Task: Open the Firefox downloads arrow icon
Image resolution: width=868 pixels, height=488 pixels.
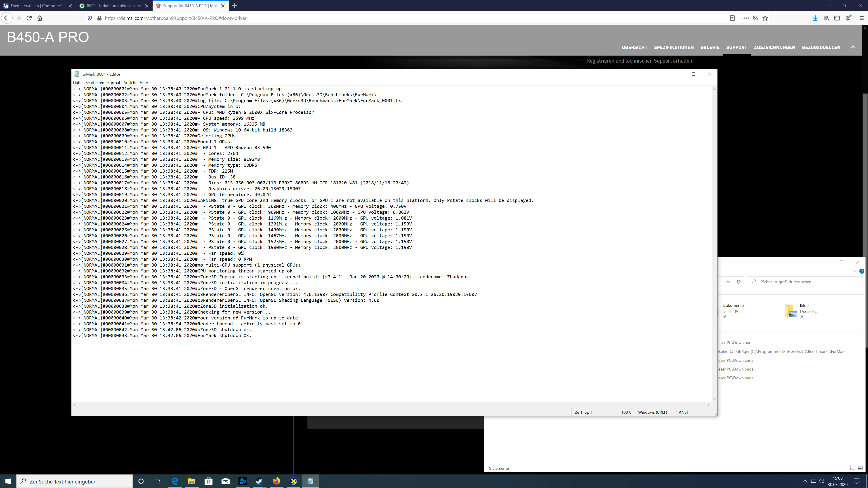Action: (815, 18)
